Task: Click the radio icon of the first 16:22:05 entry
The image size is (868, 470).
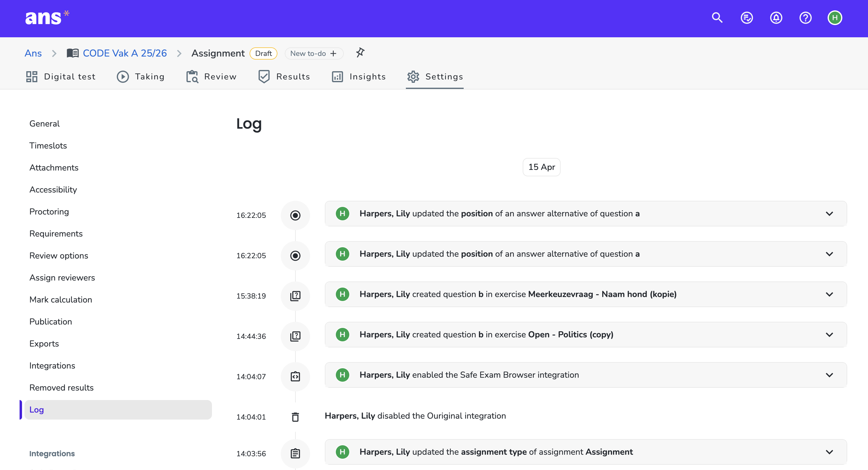Action: (x=295, y=215)
